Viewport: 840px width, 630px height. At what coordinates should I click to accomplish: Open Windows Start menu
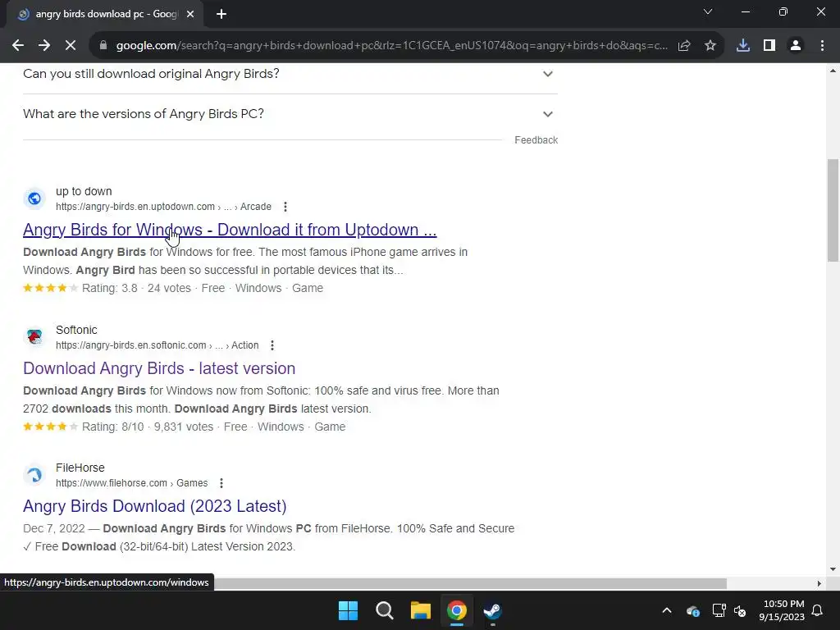tap(348, 610)
